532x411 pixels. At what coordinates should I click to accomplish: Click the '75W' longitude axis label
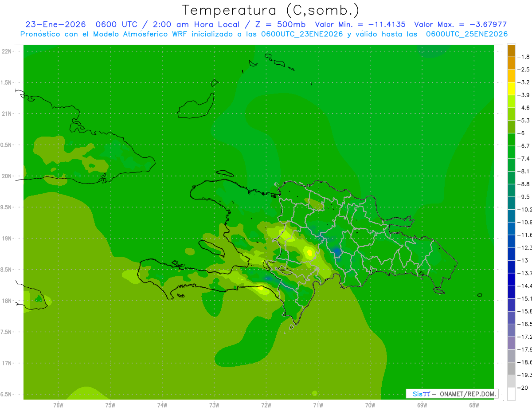pyautogui.click(x=110, y=405)
